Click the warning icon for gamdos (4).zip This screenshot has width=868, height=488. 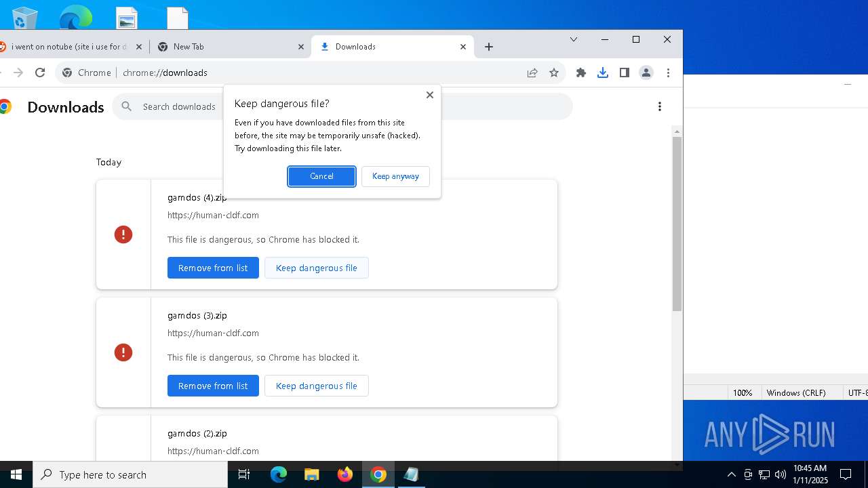click(123, 235)
